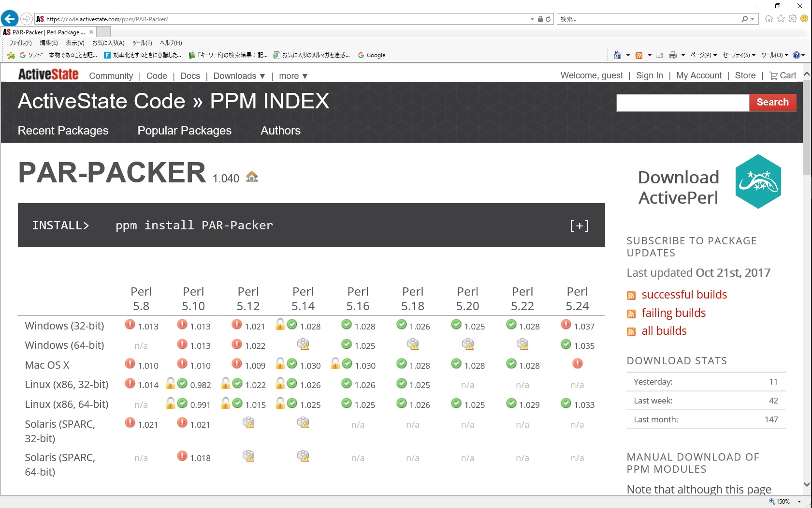
Task: Open the 編集(E) menu
Action: pyautogui.click(x=49, y=43)
